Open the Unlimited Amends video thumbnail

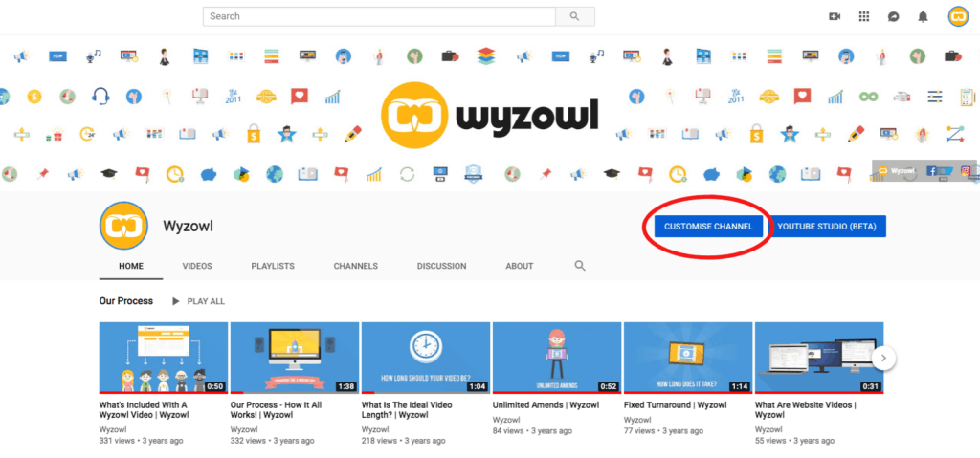(x=558, y=358)
